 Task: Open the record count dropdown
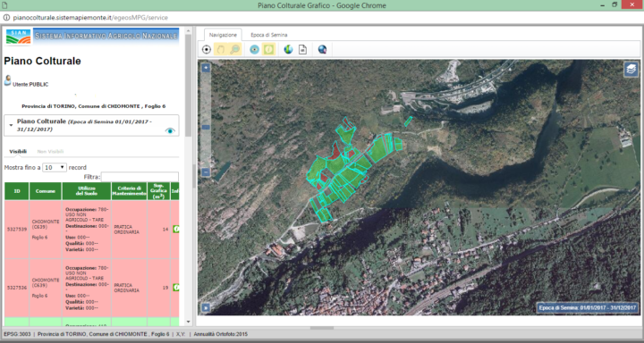coord(55,167)
